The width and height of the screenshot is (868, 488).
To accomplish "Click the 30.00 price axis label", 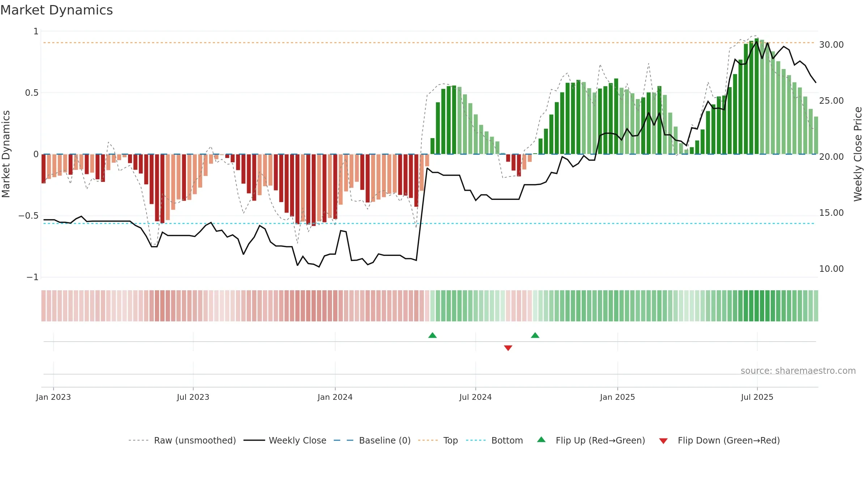I will click(x=831, y=44).
